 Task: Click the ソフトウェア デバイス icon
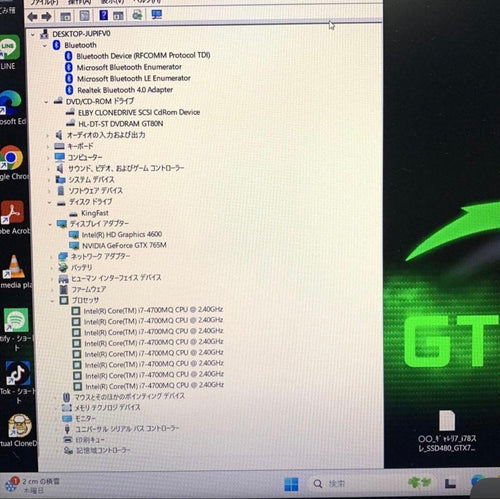pyautogui.click(x=61, y=191)
